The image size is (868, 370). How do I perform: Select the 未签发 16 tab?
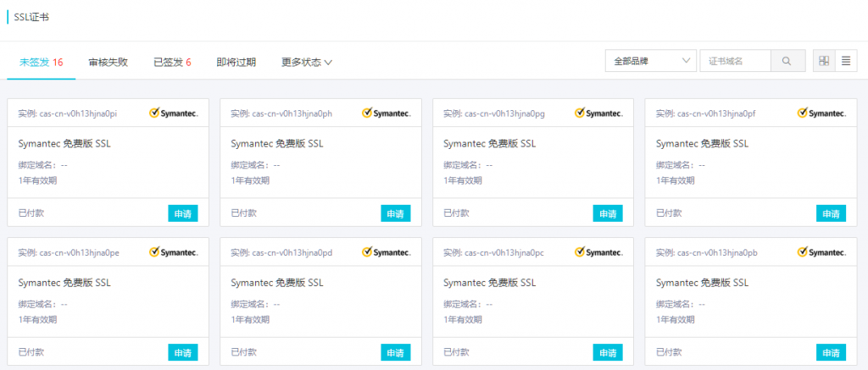41,63
